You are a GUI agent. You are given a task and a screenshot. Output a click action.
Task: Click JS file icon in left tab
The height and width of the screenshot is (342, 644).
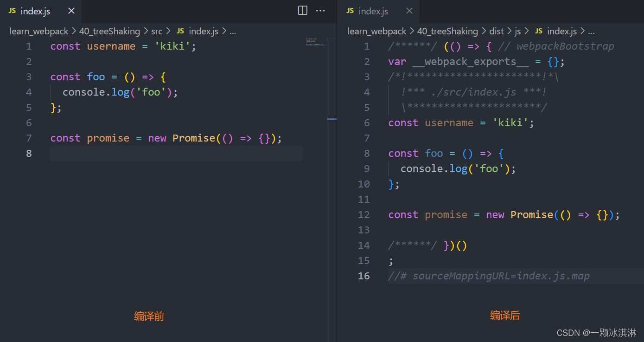(12, 11)
